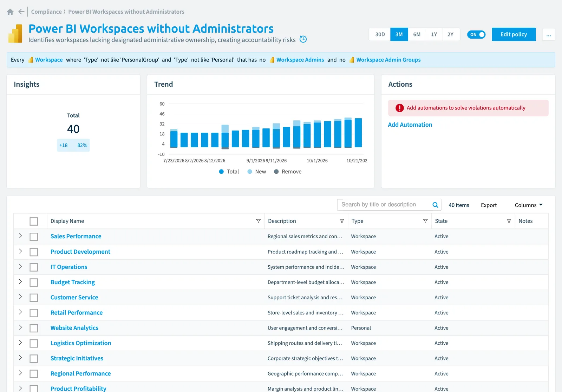Screen dimensions: 562x392
Task: Click the Edit policy button
Action: [x=514, y=34]
